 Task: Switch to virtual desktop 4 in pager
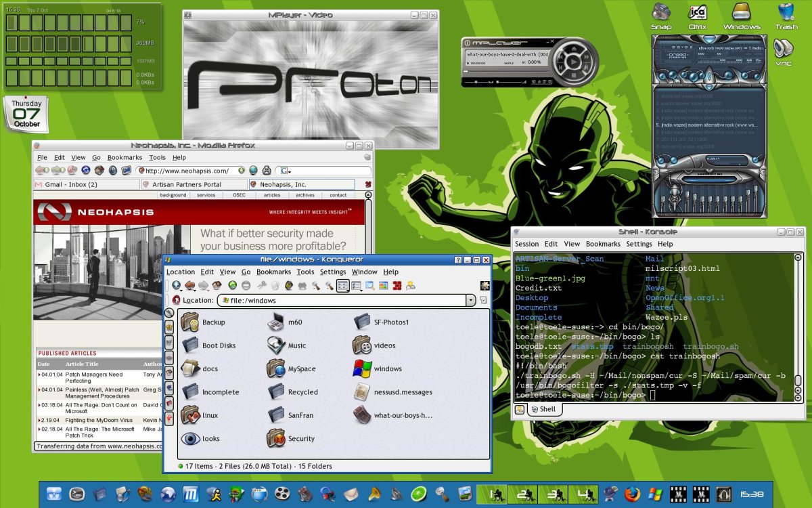pos(584,494)
